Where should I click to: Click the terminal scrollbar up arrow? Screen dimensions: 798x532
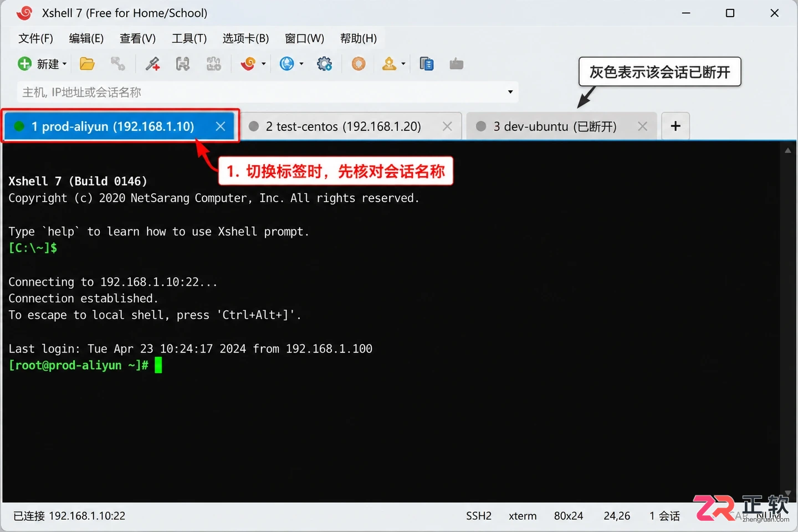[788, 150]
